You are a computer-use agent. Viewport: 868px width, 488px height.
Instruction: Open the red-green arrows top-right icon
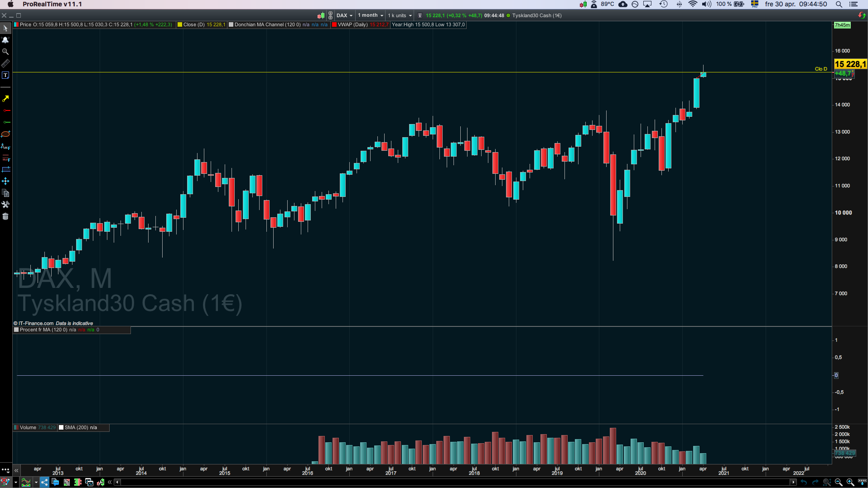862,15
